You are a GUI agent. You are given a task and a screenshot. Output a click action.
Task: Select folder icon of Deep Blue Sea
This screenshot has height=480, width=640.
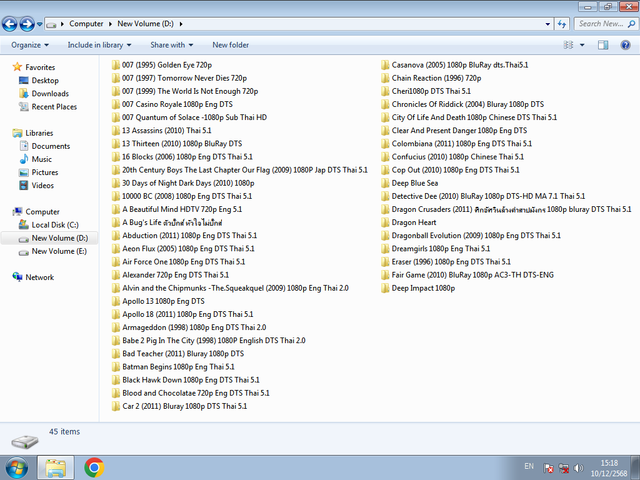tap(385, 183)
